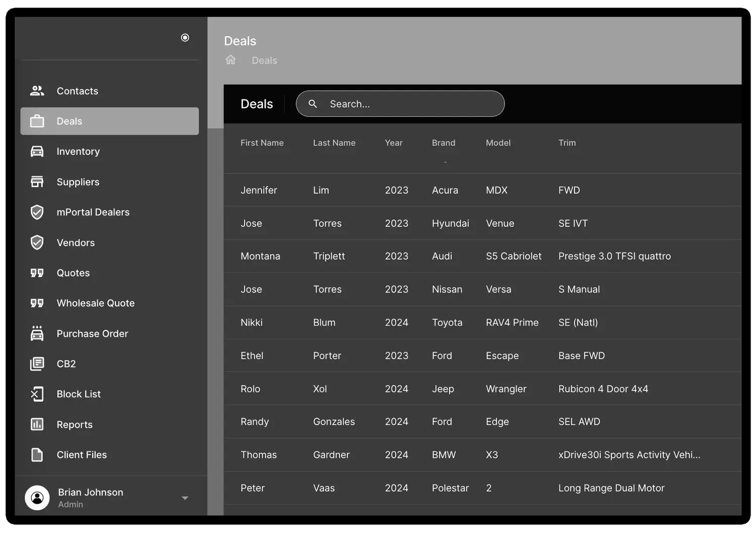Sort by the Brand column header

tap(444, 143)
